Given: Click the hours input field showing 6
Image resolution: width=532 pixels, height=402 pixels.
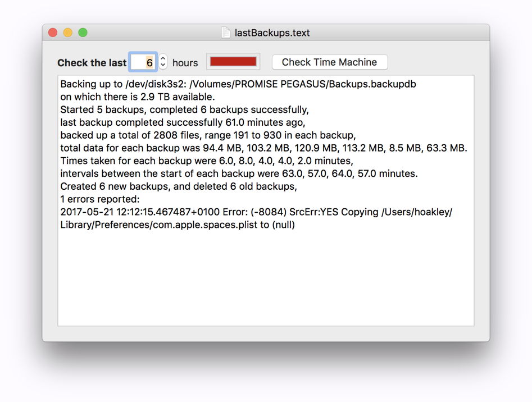Looking at the screenshot, I should pyautogui.click(x=143, y=62).
